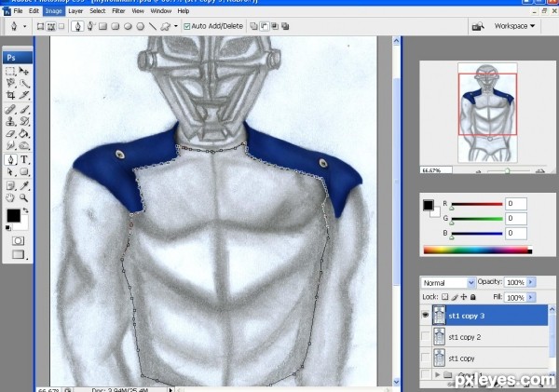This screenshot has width=559, height=392.
Task: Expand the group folder in Layers panel
Action: (x=438, y=374)
